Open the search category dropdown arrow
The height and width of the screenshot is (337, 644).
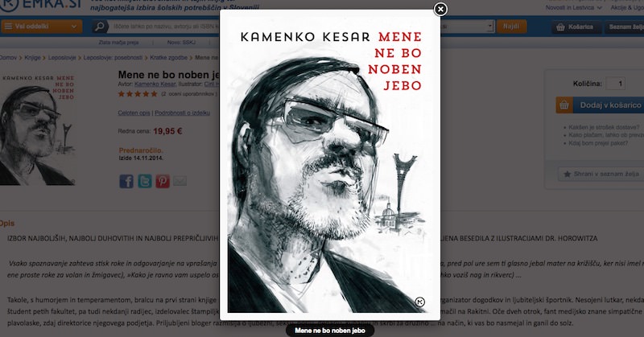[x=489, y=27]
